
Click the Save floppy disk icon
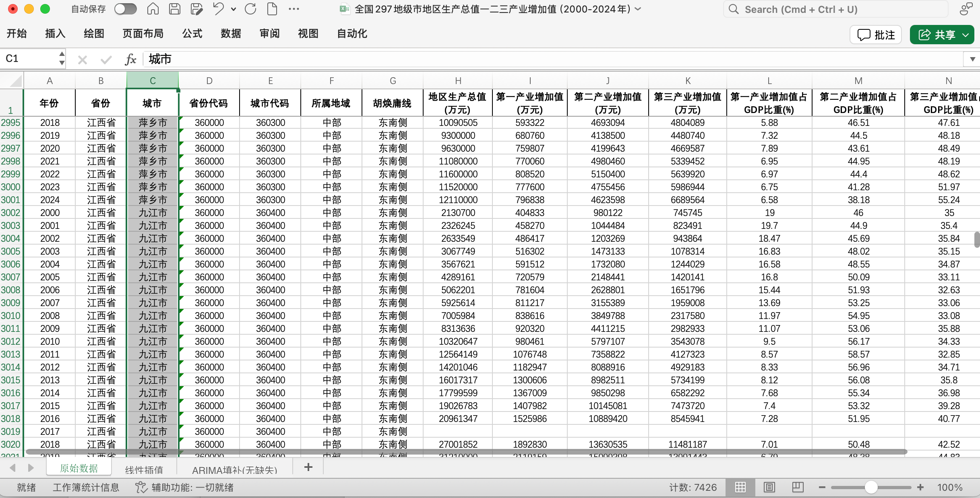point(174,9)
